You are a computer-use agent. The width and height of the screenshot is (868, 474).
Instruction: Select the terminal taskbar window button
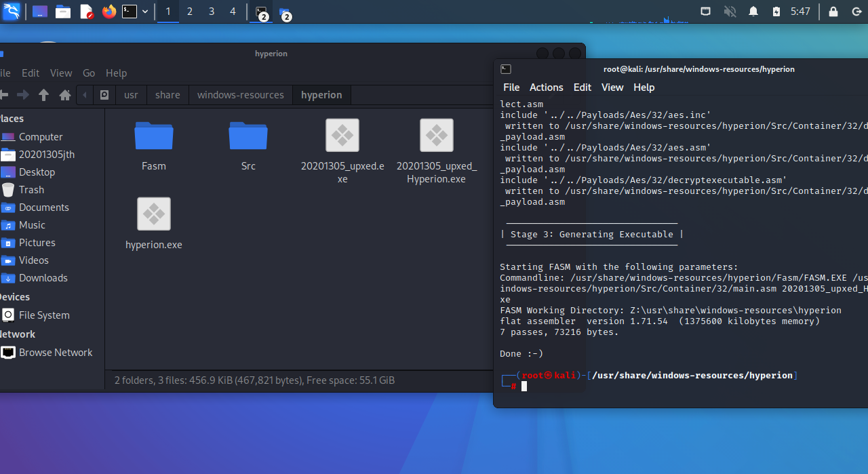tap(262, 12)
